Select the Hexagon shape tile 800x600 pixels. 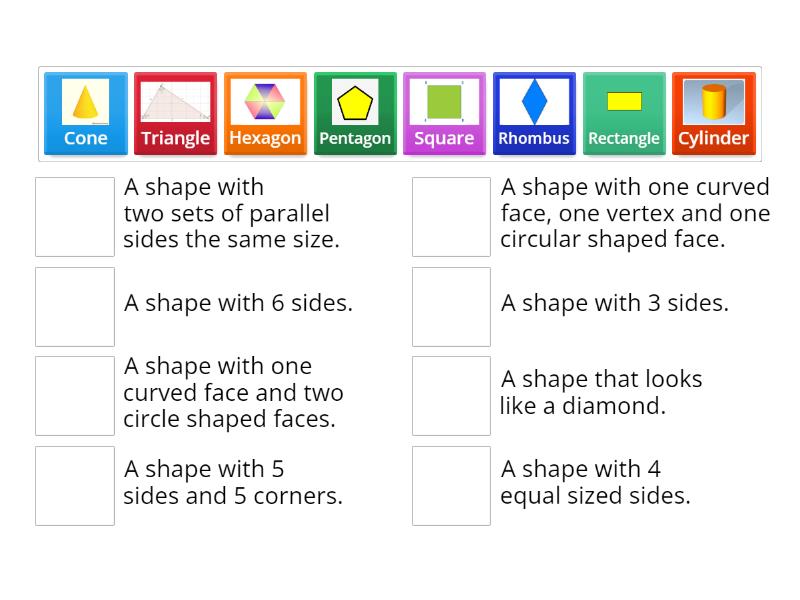[x=265, y=112]
